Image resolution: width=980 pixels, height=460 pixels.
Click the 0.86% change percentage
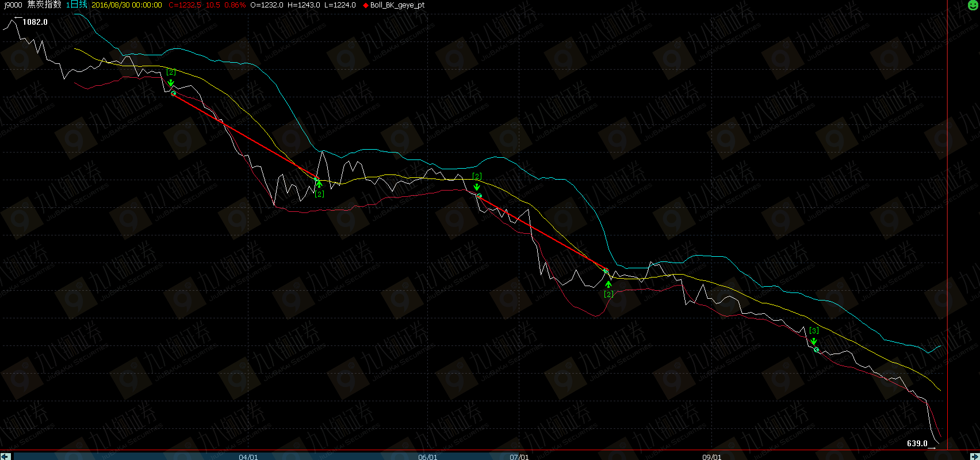[235, 5]
